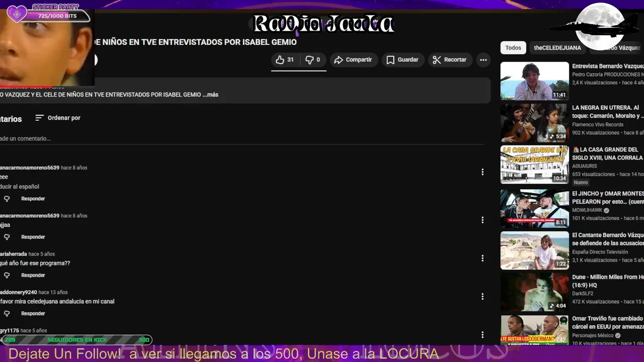
Task: Click channel name España Directo Televisión
Action: click(600, 252)
